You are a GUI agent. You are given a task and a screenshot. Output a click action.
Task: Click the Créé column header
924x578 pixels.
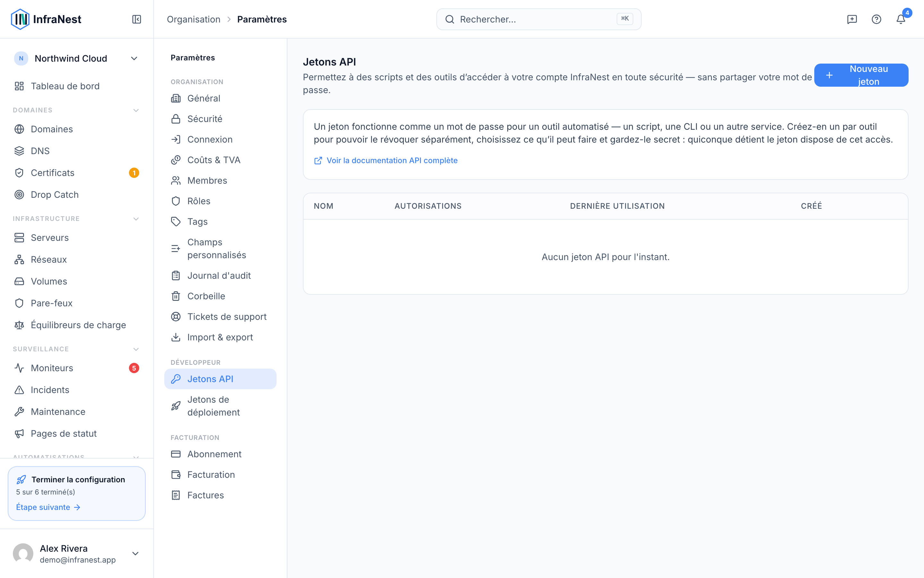(x=811, y=206)
